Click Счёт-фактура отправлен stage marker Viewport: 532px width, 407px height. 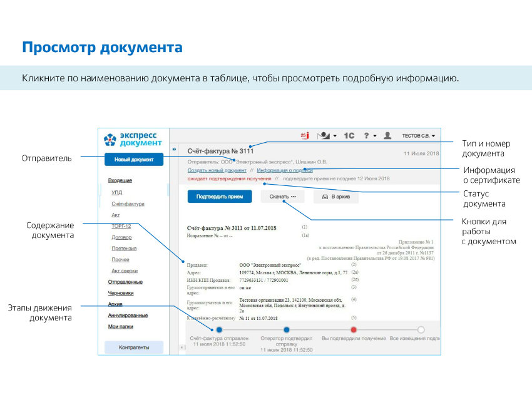click(219, 329)
